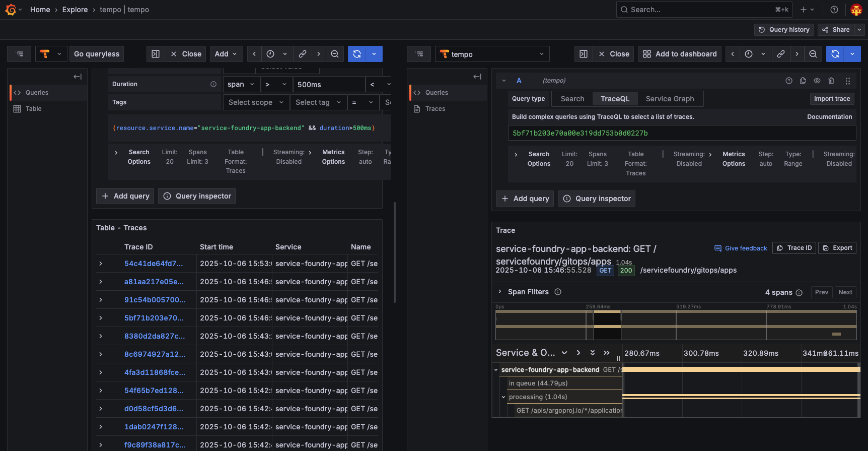This screenshot has height=451, width=868.
Task: Open span scope dropdown in Duration row
Action: (x=242, y=84)
